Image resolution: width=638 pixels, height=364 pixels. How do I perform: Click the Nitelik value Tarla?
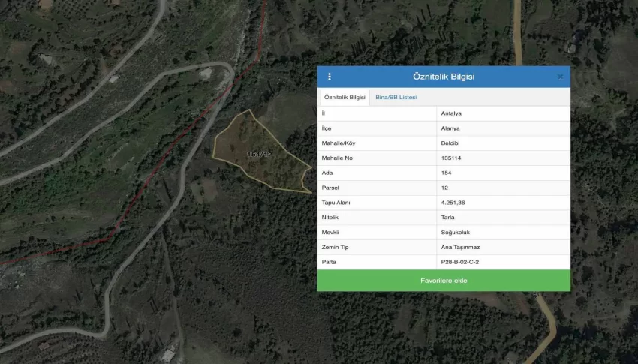[448, 218]
